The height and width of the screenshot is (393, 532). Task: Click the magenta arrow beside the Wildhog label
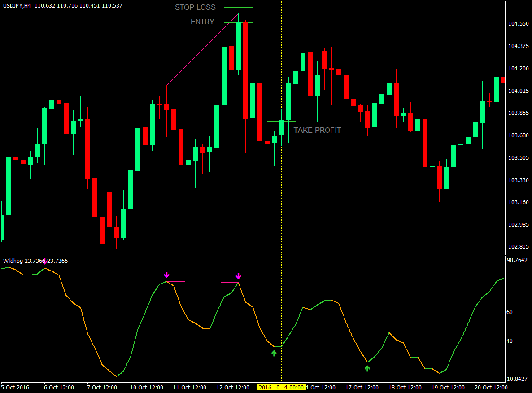pyautogui.click(x=44, y=262)
